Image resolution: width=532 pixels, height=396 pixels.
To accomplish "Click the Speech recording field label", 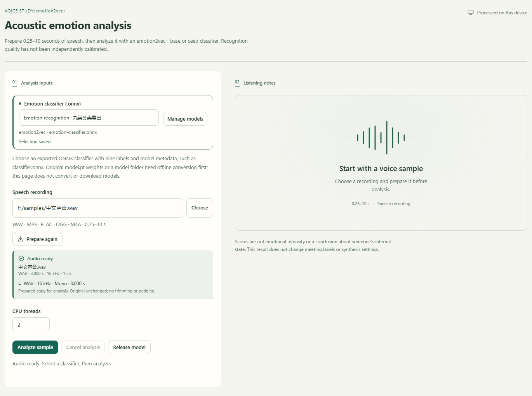I will (x=32, y=192).
